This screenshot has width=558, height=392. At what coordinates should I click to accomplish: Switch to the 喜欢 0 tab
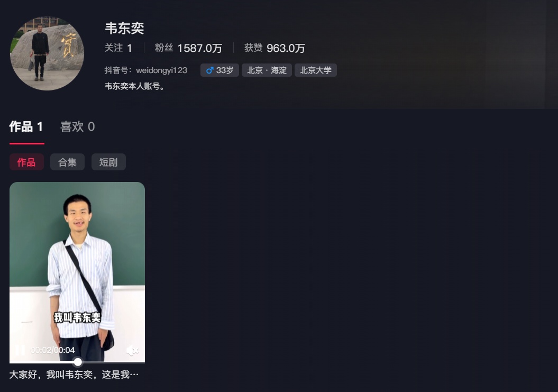(78, 127)
